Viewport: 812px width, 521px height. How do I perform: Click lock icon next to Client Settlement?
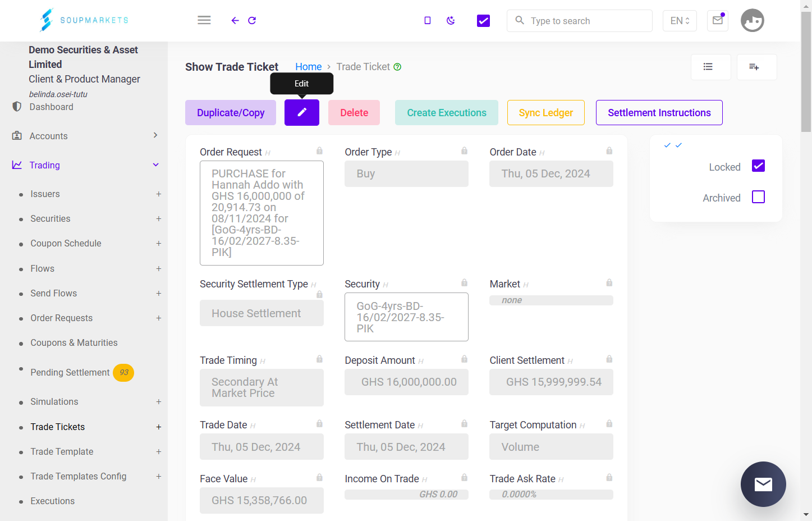tap(609, 359)
